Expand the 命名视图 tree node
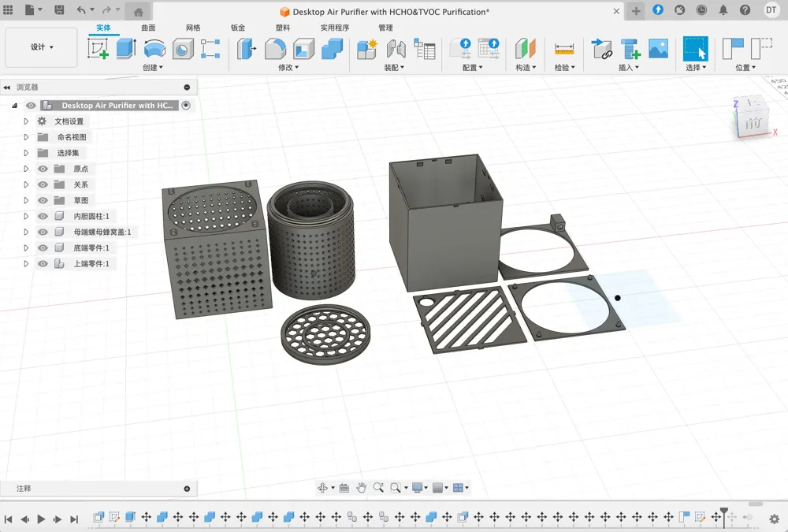The image size is (788, 532). click(26, 137)
